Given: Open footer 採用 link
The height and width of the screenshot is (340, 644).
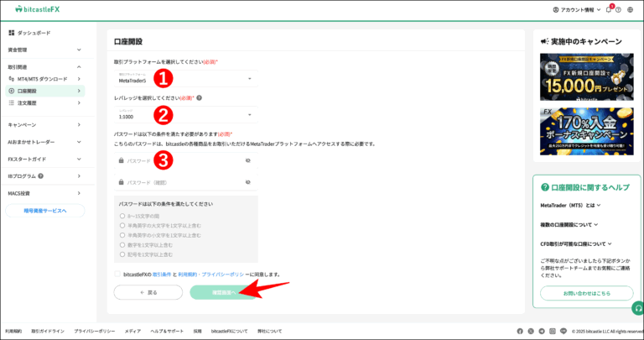Looking at the screenshot, I should (197, 331).
